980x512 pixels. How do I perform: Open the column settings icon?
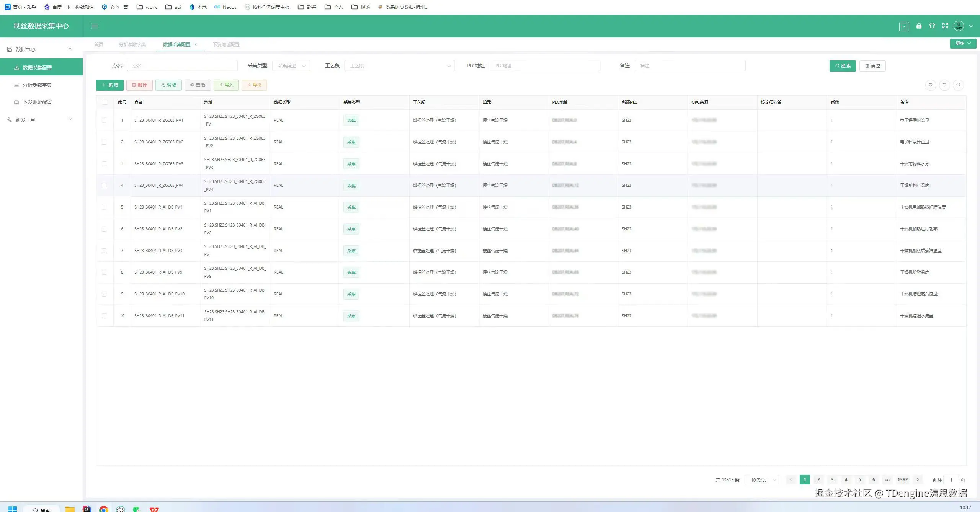[944, 85]
